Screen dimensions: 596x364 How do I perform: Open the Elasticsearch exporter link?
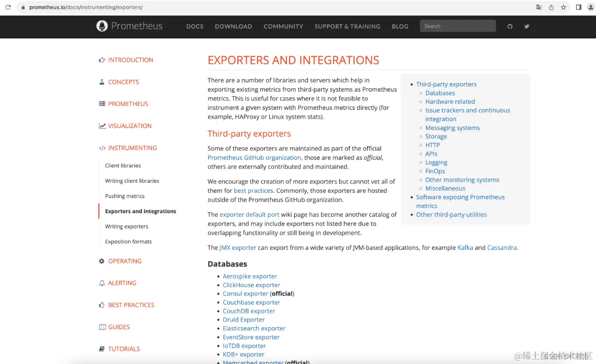254,329
